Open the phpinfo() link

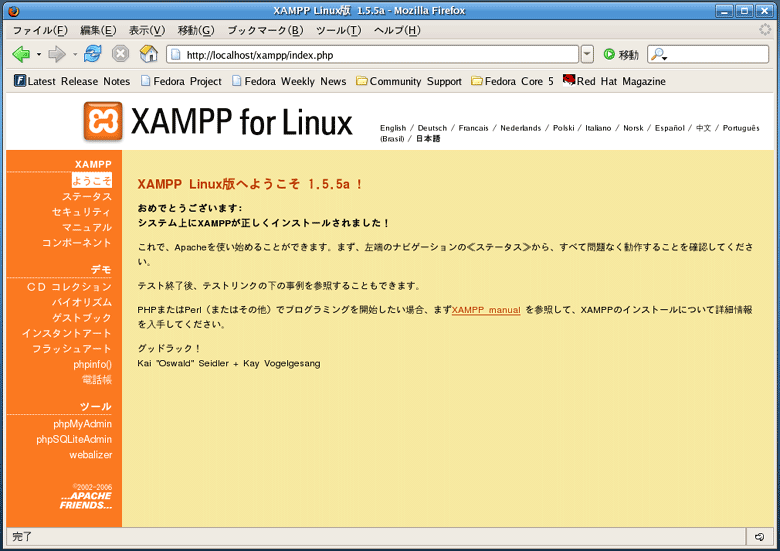pyautogui.click(x=93, y=365)
